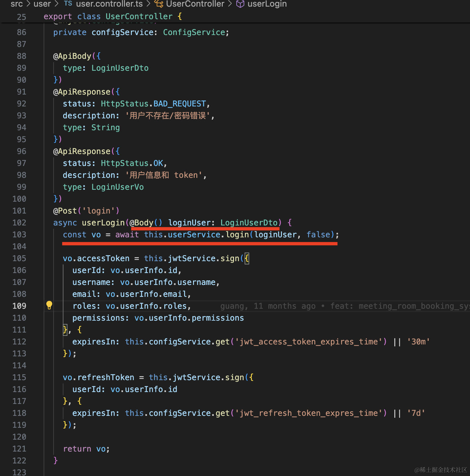Click the return vo statement

point(86,449)
